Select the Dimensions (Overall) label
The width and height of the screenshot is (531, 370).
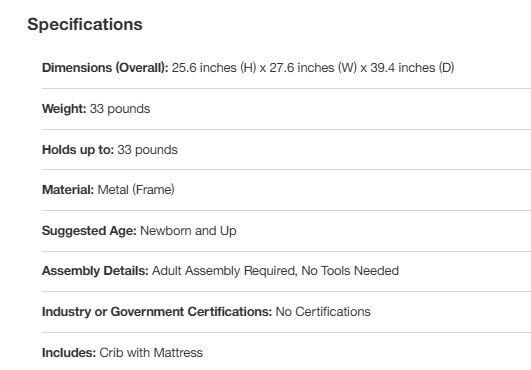(x=105, y=68)
